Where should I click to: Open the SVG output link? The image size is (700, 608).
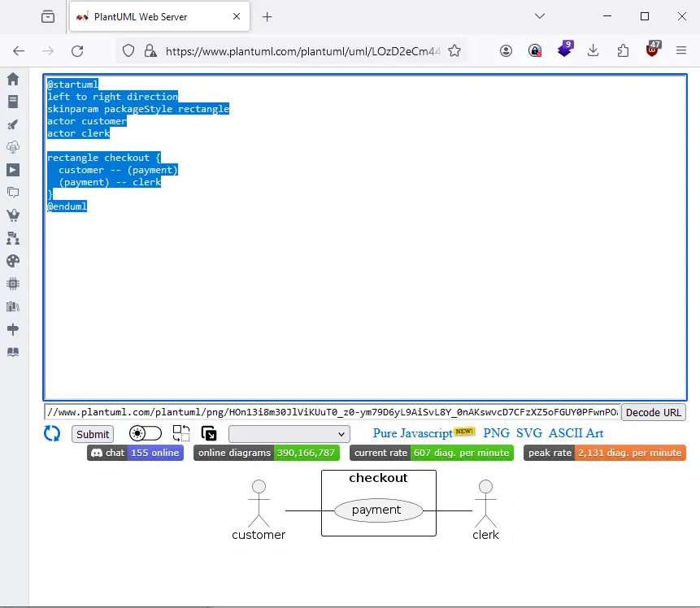529,433
